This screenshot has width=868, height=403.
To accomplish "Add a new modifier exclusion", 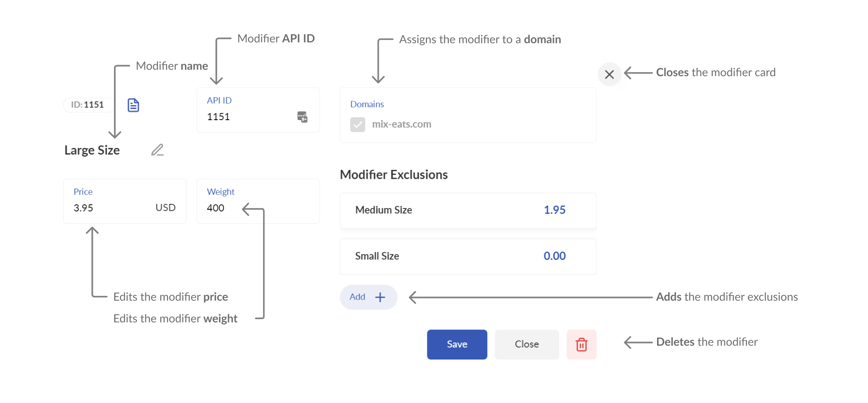I will (x=368, y=297).
